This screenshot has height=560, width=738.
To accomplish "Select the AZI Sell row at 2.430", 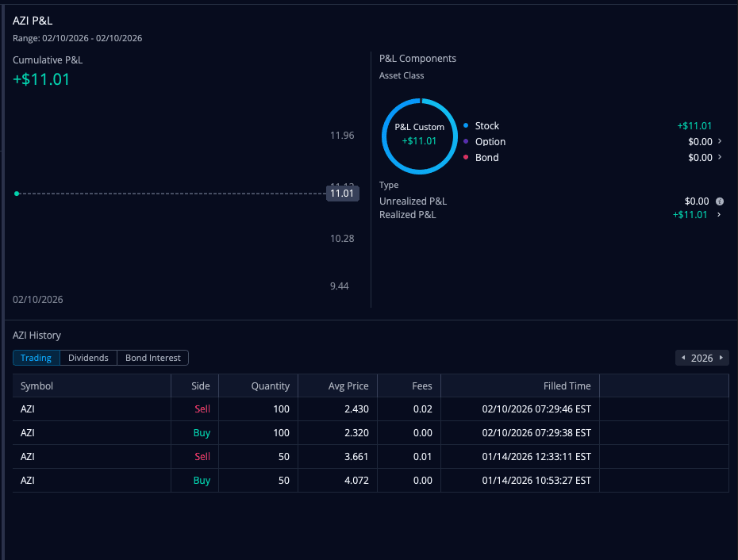I will click(x=370, y=409).
